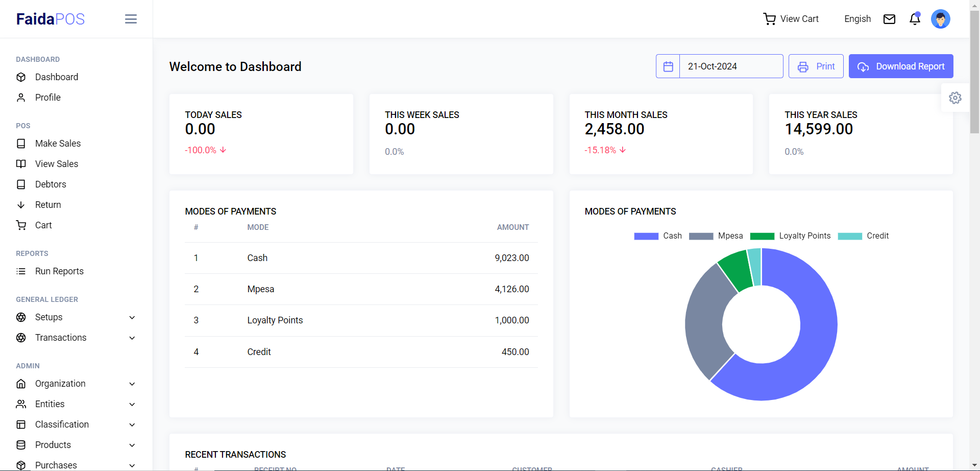Open the View Cart icon in header
This screenshot has width=980, height=471.
pos(769,19)
